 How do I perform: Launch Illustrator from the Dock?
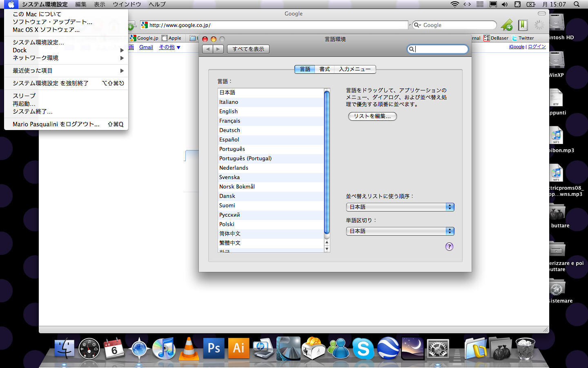[238, 348]
